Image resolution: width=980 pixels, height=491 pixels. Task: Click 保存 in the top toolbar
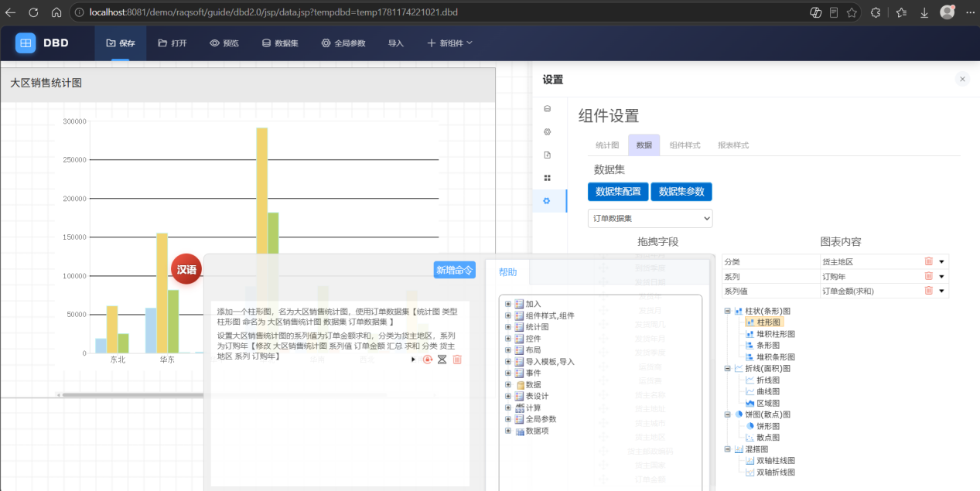[x=120, y=43]
